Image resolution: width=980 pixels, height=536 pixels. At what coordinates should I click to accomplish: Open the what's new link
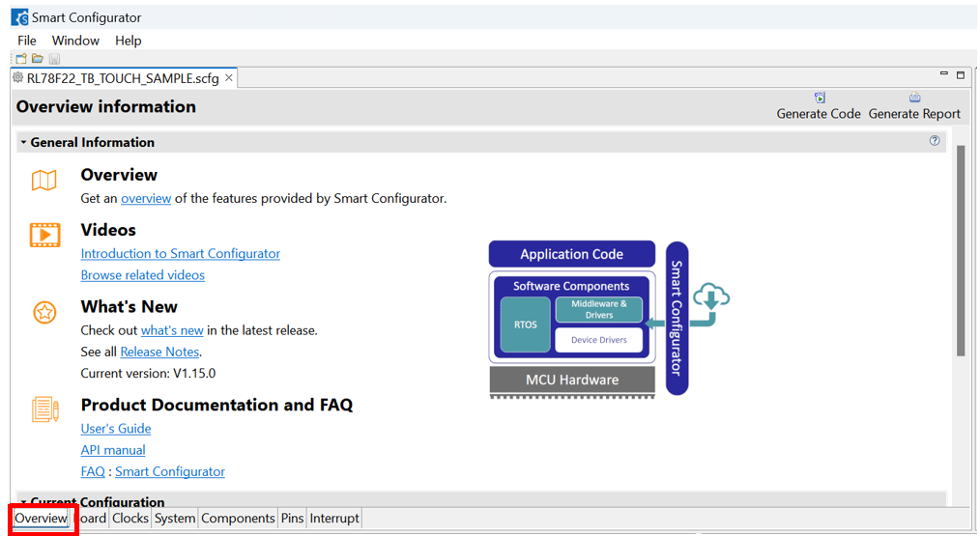[172, 330]
